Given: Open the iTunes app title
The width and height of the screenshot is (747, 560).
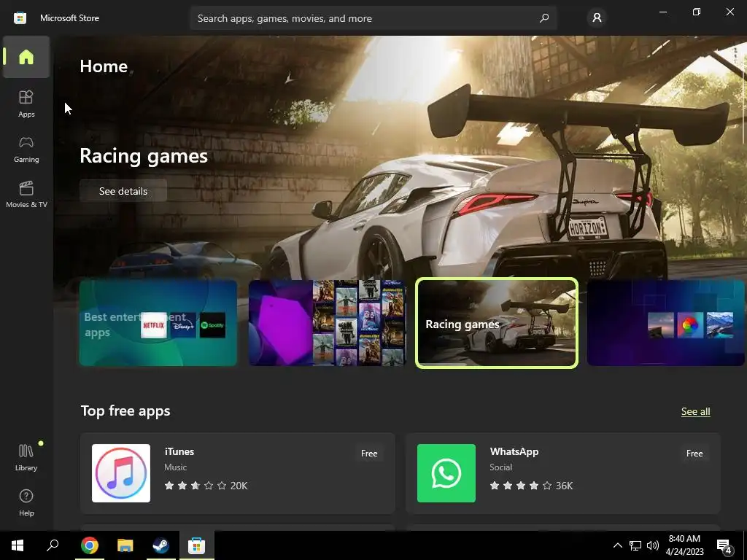Looking at the screenshot, I should [179, 451].
